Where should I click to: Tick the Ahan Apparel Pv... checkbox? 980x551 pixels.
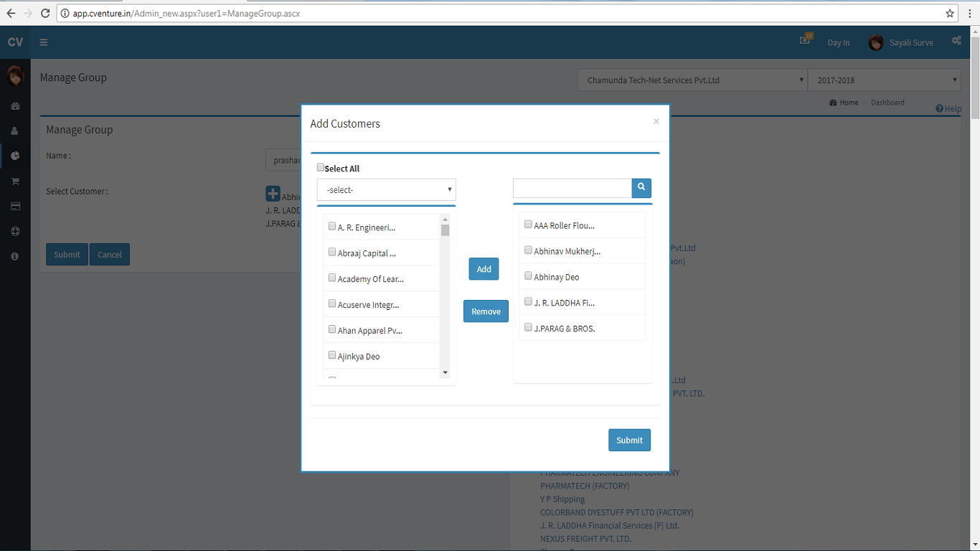pos(332,329)
